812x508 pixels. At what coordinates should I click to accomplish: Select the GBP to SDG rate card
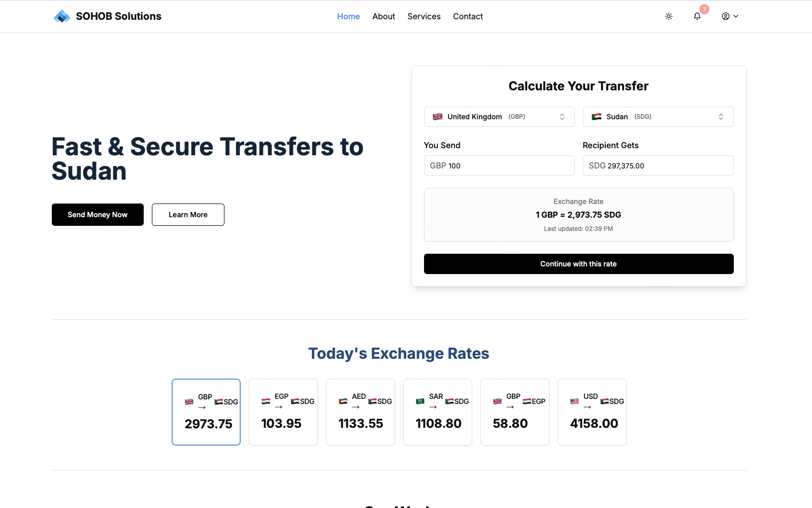click(x=206, y=412)
